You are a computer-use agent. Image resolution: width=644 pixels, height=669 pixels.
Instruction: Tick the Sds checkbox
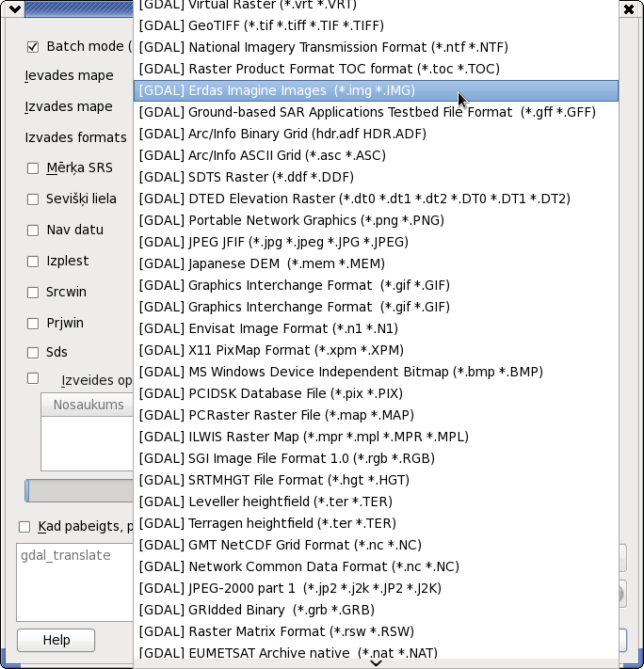(x=33, y=353)
